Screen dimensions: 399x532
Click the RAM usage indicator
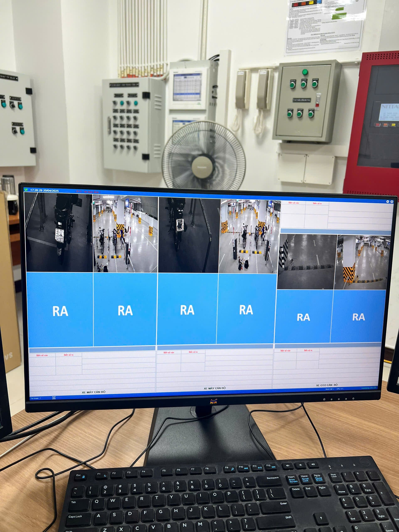click(330, 389)
